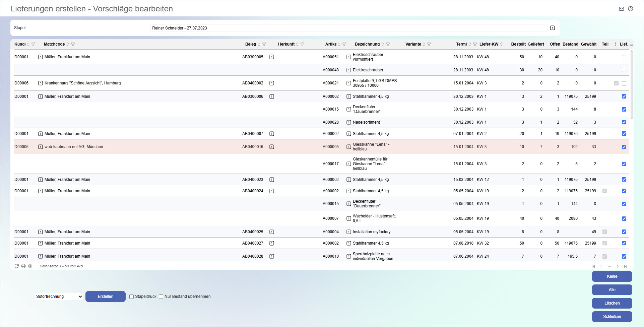Click the Stapel field Rainer Schneider - 27.07.2023
This screenshot has height=327, width=644.
349,28
